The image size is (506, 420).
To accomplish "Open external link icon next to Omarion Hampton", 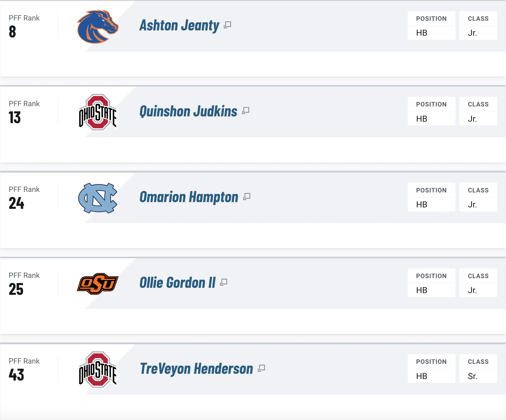I will click(247, 196).
